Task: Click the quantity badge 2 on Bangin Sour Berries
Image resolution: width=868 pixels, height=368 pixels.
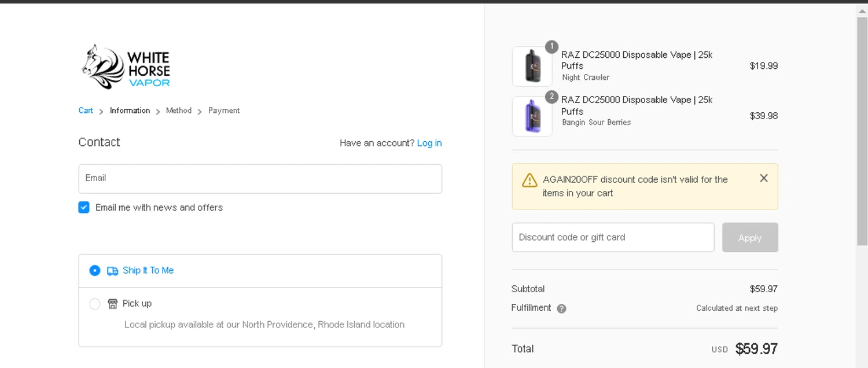Action: click(551, 97)
